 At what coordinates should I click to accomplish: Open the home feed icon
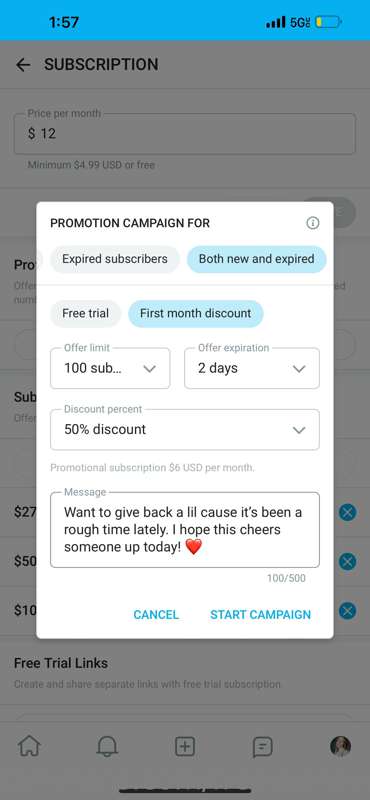coord(29,747)
